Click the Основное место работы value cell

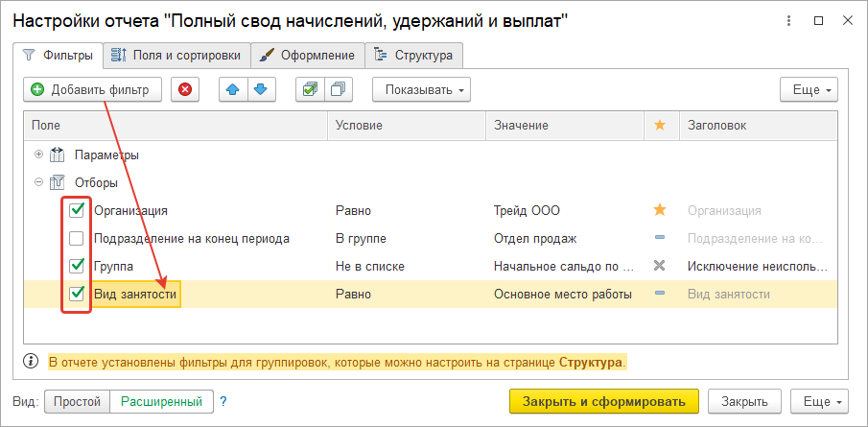point(562,294)
